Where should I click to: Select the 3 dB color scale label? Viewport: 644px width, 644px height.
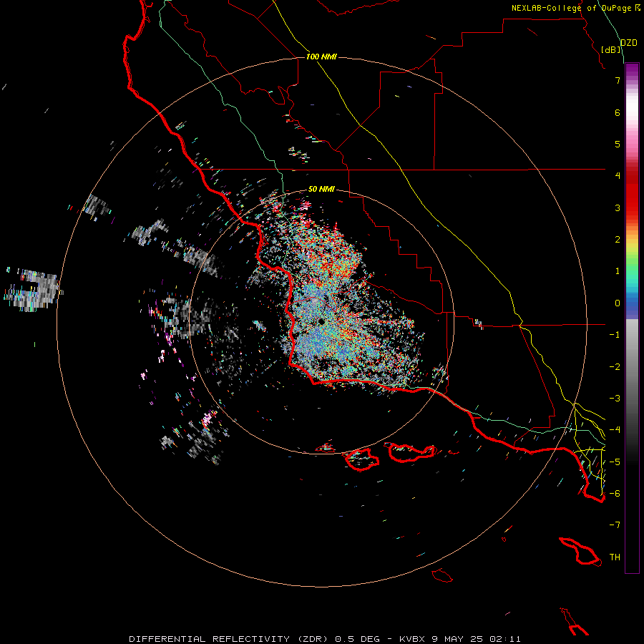pos(618,208)
